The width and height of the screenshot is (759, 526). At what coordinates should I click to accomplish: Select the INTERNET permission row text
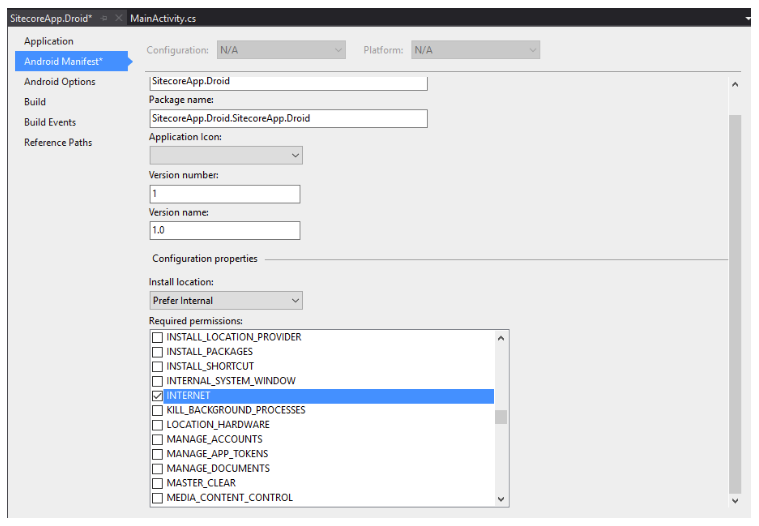coord(188,396)
